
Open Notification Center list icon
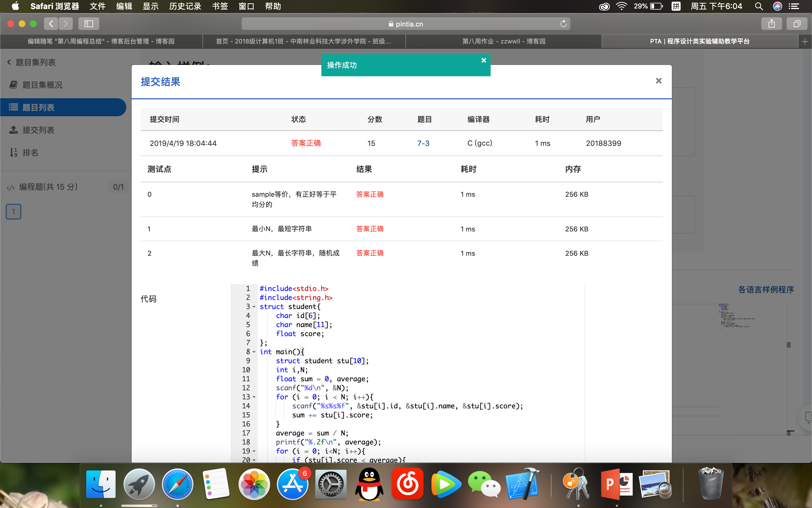coord(794,6)
